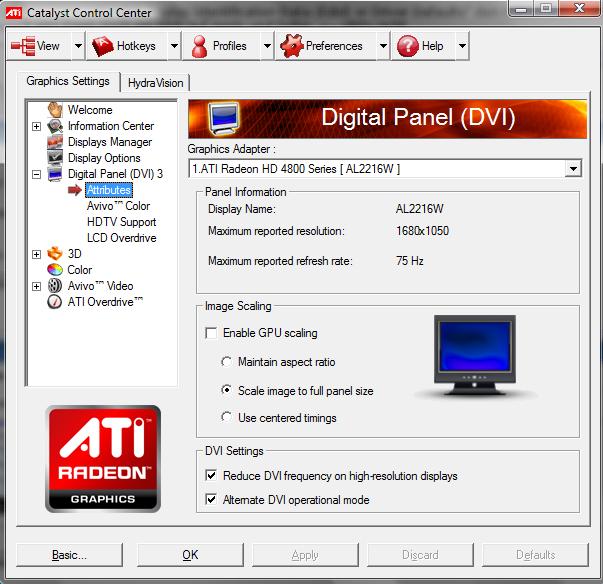The height and width of the screenshot is (584, 603).
Task: Click the monitor icon in Digital Panel banner
Action: point(223,118)
